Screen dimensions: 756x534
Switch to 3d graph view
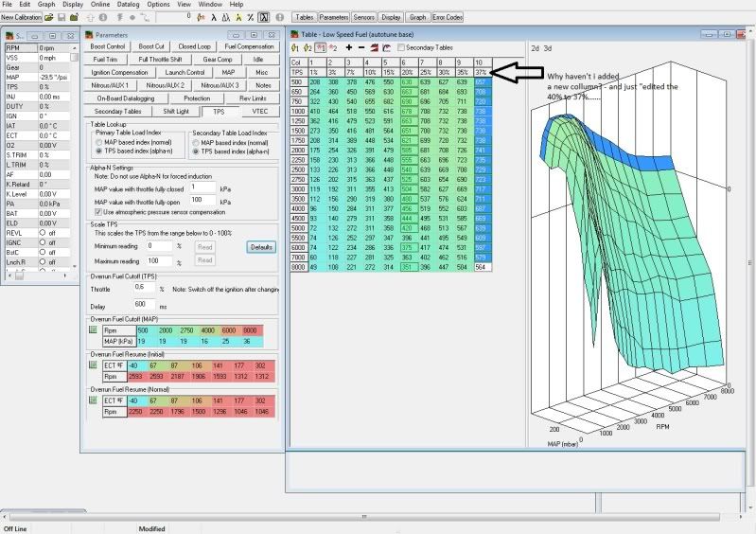pos(549,46)
